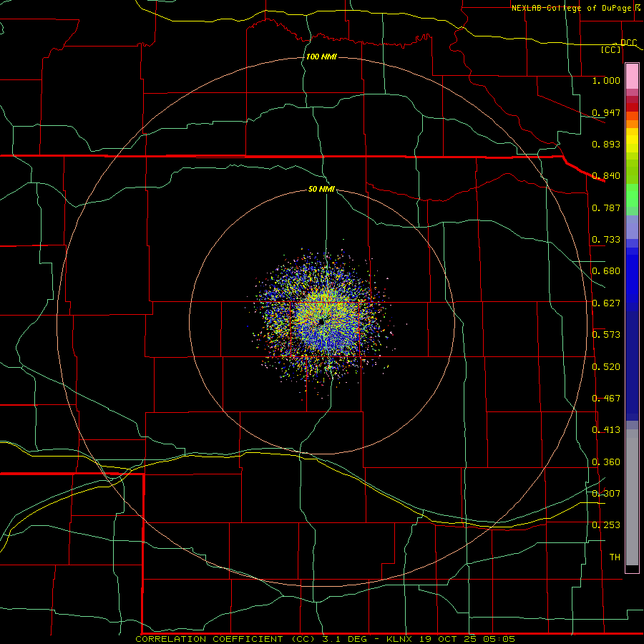Image resolution: width=644 pixels, height=644 pixels.
Task: Click the radar echo cluster center
Action: click(321, 321)
